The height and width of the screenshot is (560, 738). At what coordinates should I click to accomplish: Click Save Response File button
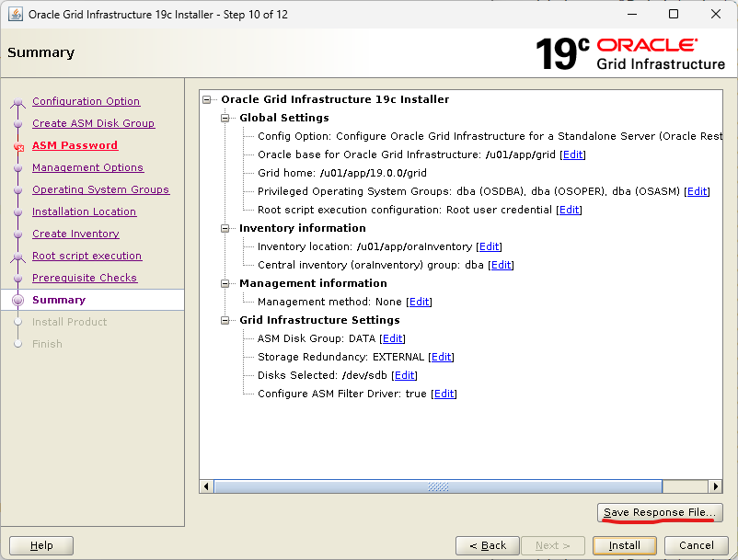[659, 512]
